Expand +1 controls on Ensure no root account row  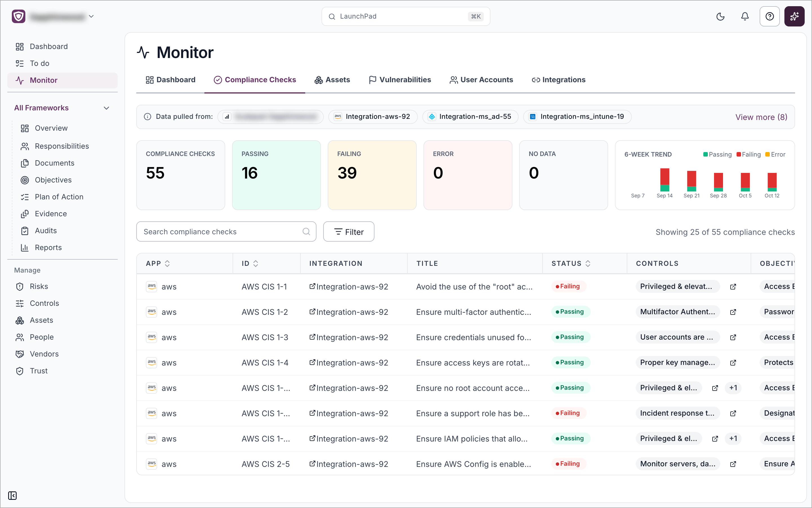point(733,388)
